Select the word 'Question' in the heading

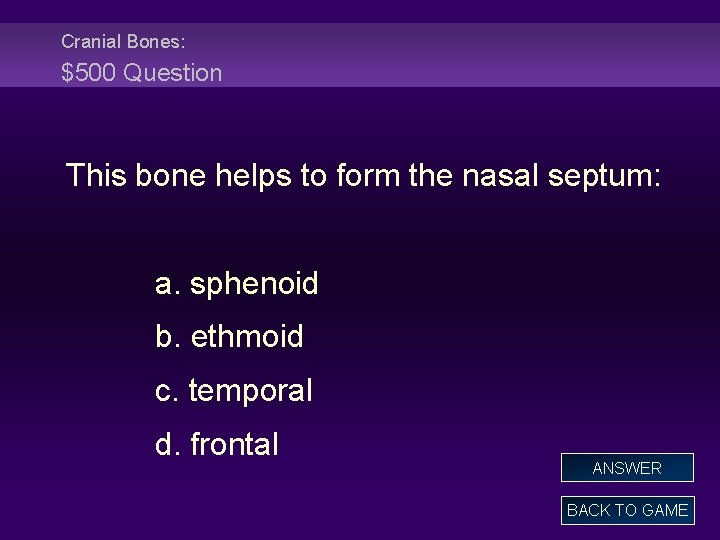pyautogui.click(x=173, y=73)
